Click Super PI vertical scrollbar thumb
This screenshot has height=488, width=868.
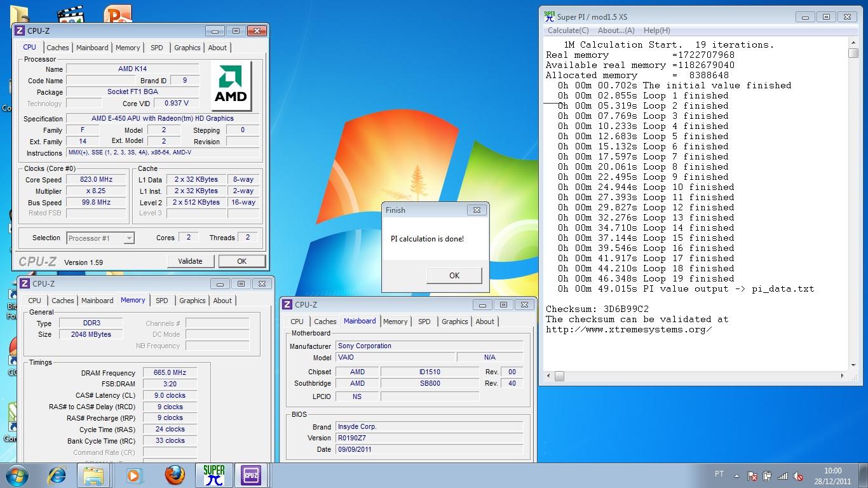[853, 53]
